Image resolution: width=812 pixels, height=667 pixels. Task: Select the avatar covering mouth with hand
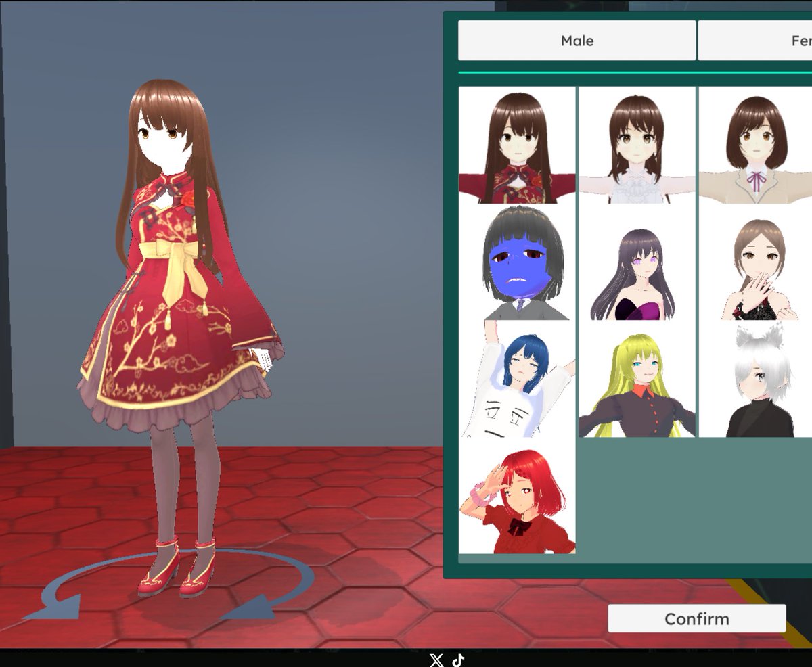pos(755,262)
